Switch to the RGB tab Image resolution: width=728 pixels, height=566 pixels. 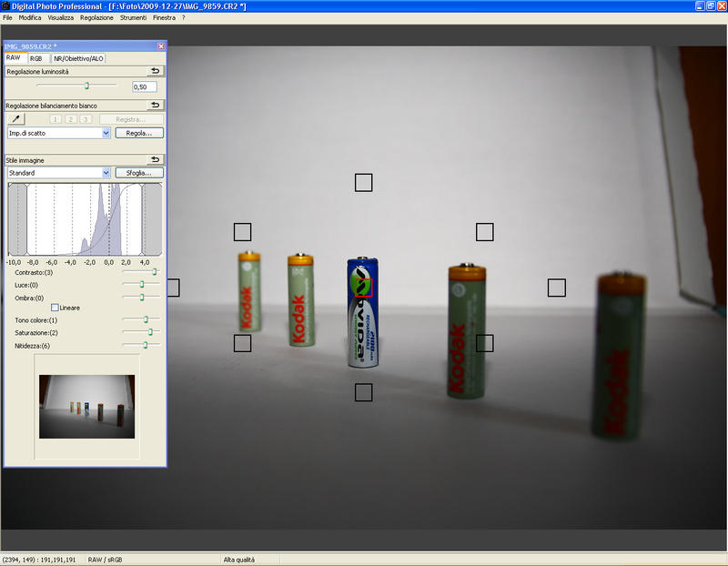pos(36,58)
